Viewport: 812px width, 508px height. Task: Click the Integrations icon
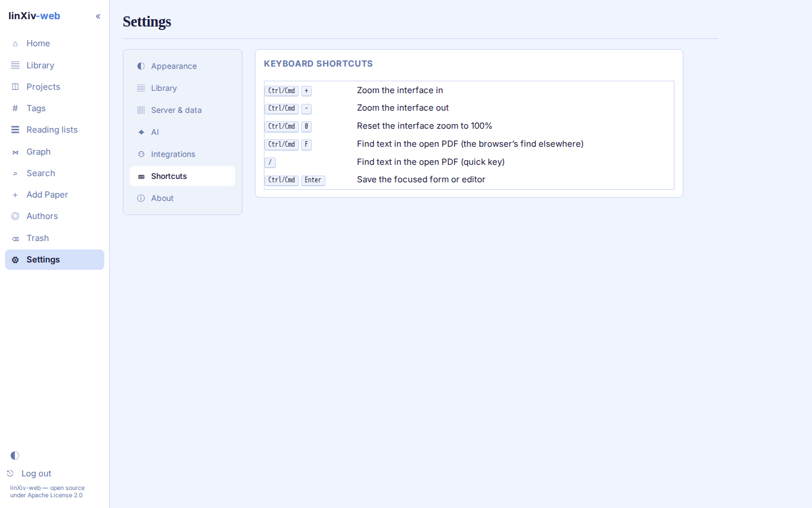(141, 154)
